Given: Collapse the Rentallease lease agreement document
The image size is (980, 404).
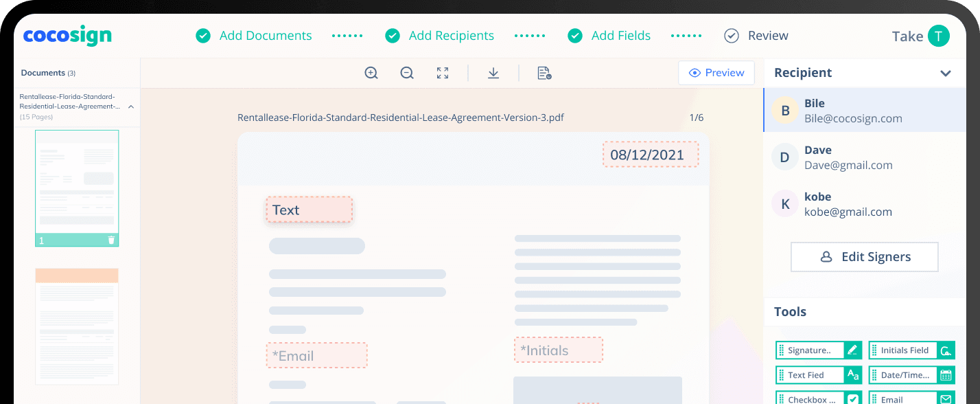Looking at the screenshot, I should click(x=130, y=106).
